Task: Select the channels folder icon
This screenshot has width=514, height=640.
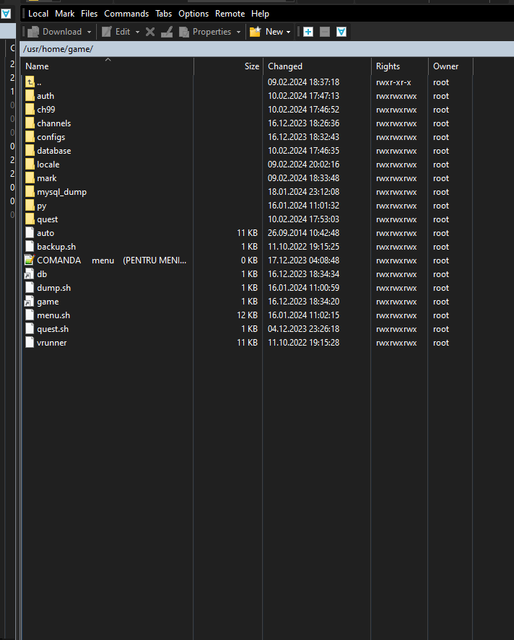Action: 30,123
